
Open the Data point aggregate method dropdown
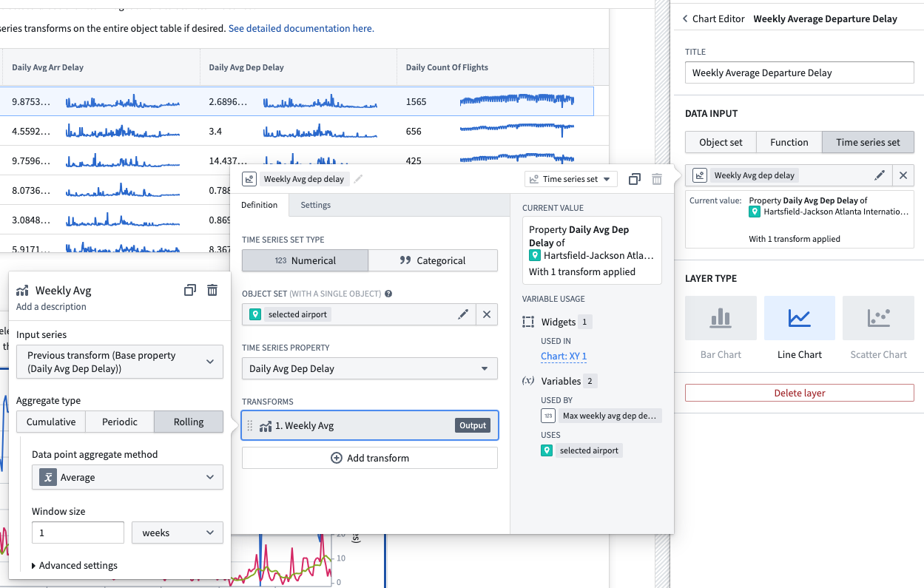tap(127, 477)
